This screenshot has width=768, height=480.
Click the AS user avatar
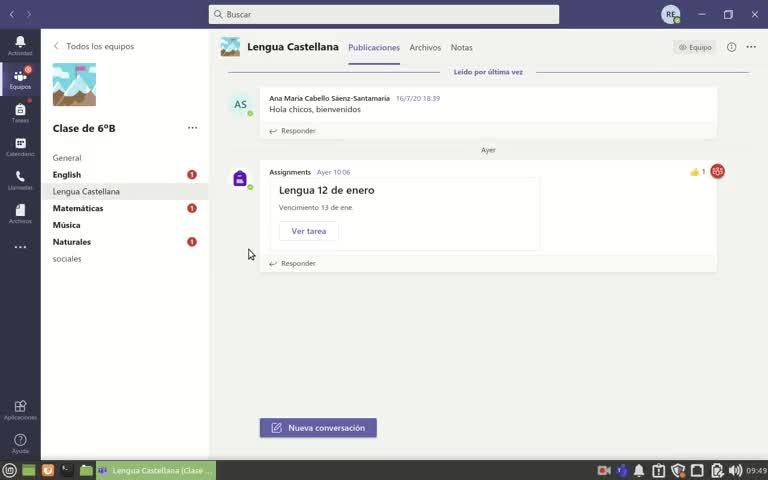pos(240,104)
